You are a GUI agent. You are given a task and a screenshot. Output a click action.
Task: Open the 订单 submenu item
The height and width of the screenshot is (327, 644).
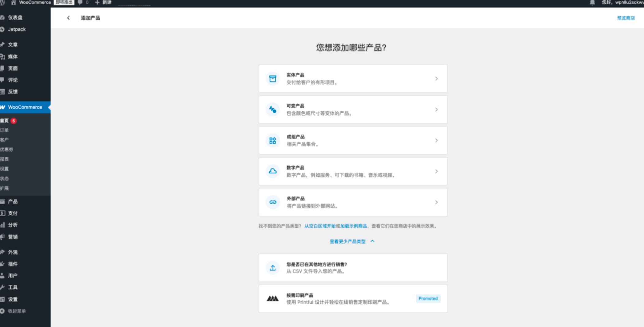click(5, 130)
